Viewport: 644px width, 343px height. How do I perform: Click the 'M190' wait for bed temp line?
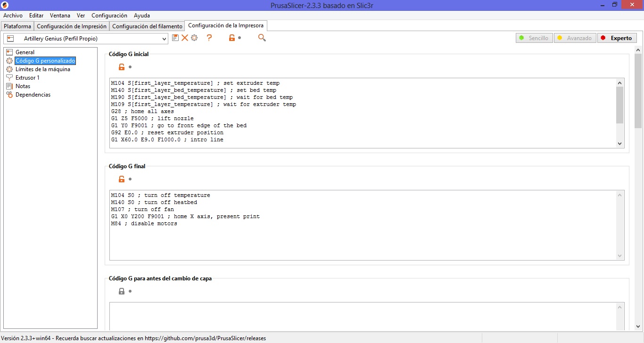(202, 97)
